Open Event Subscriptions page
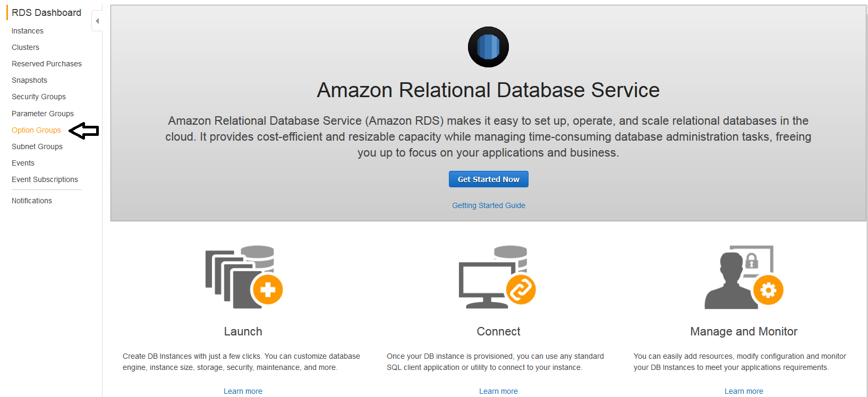 (45, 179)
